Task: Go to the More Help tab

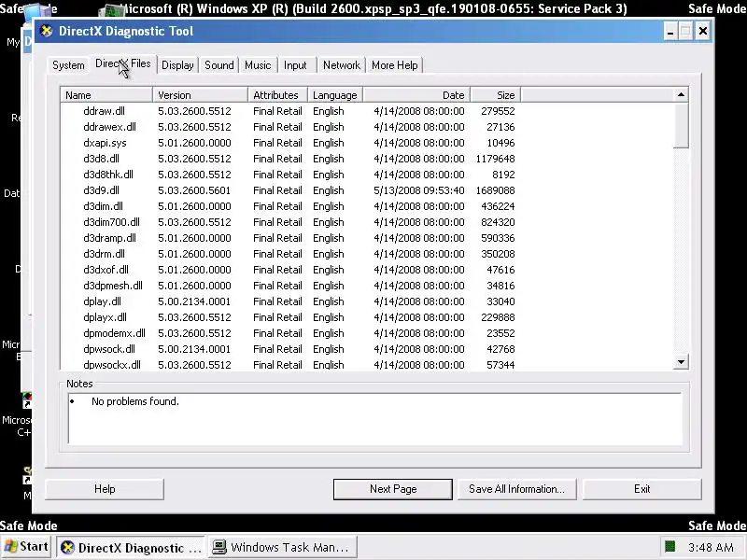Action: pyautogui.click(x=394, y=65)
